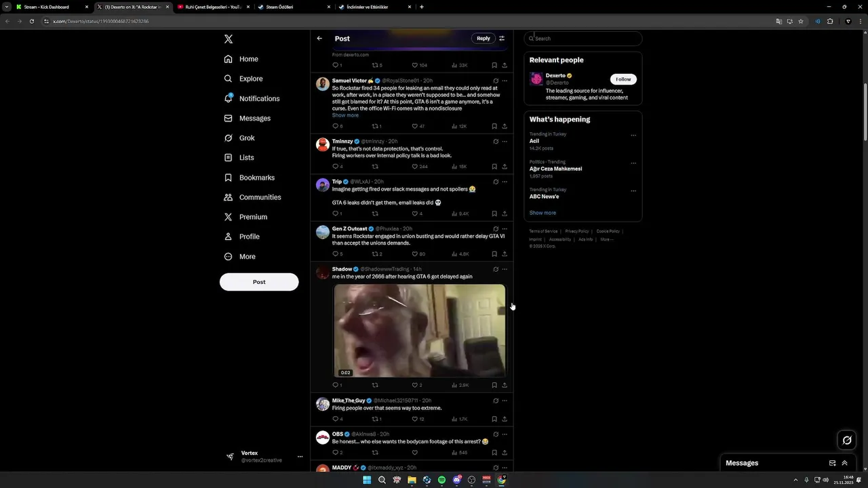Viewport: 868px width, 488px height.
Task: Open Messages from the sidebar menu
Action: [248, 118]
